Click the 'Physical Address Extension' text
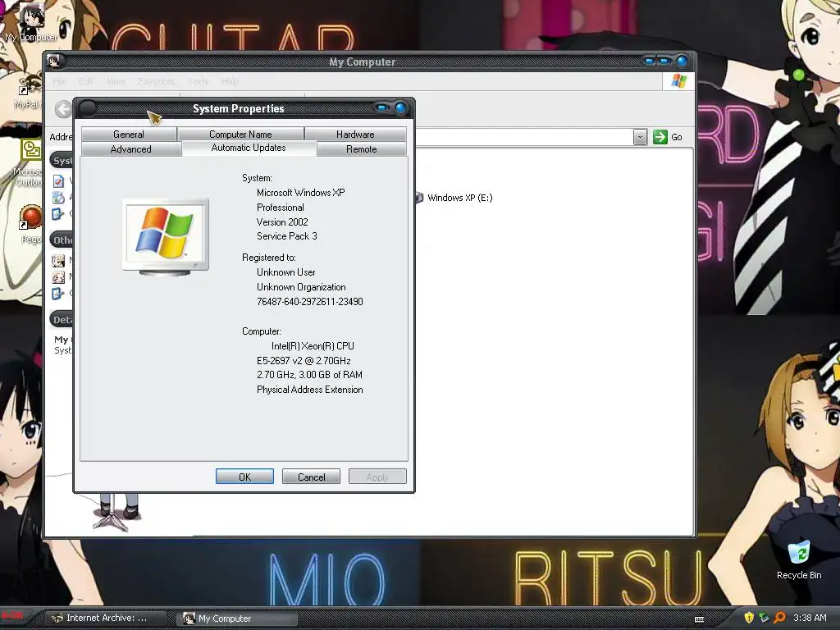840x630 pixels. point(309,390)
